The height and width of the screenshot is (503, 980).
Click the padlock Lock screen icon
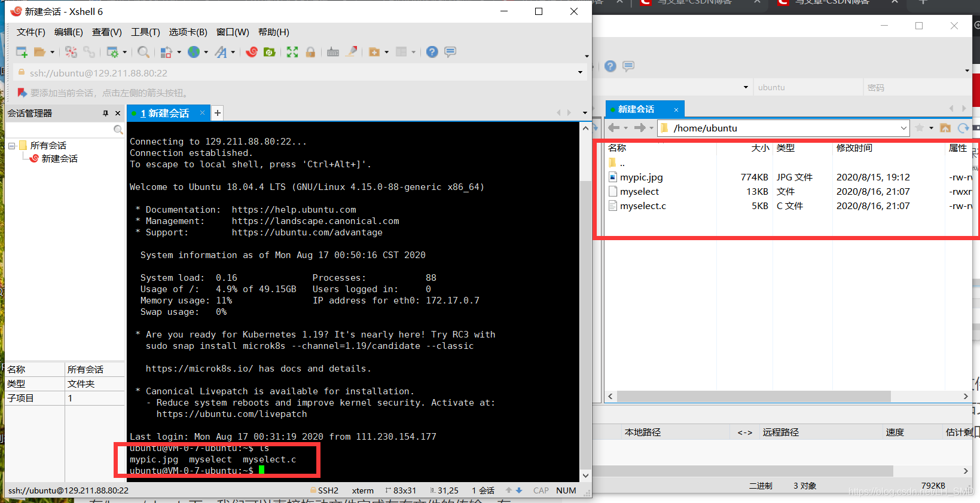[x=310, y=52]
